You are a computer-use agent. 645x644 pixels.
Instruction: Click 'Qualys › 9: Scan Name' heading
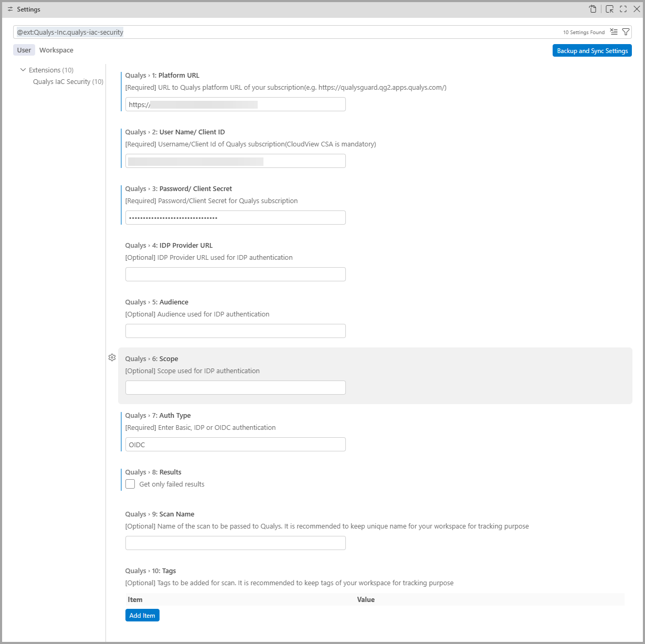(x=160, y=514)
